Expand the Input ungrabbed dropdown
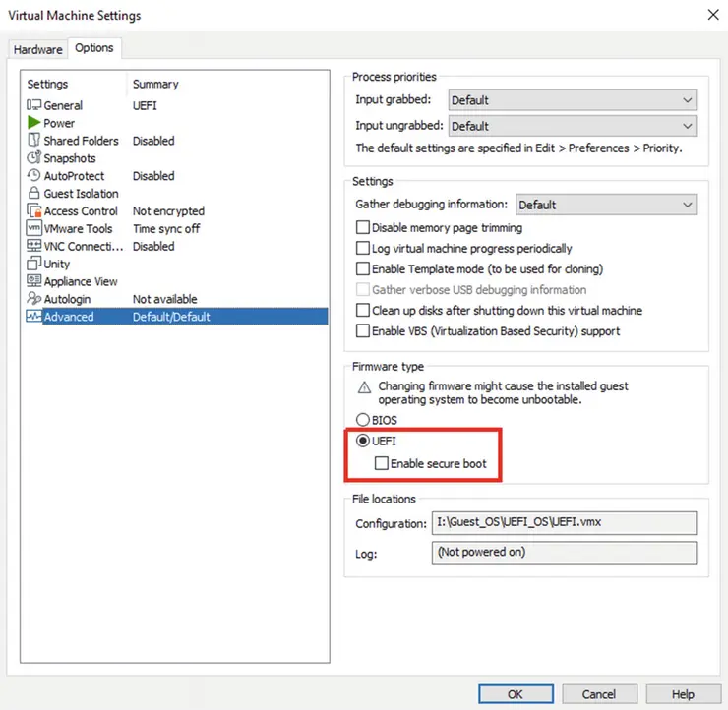The height and width of the screenshot is (710, 728). pyautogui.click(x=572, y=126)
